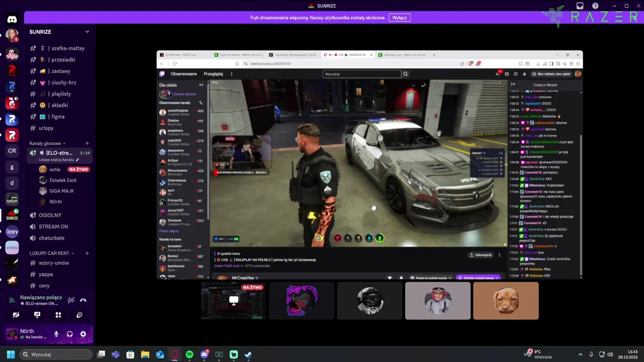Open the playlisty channel

click(60, 94)
